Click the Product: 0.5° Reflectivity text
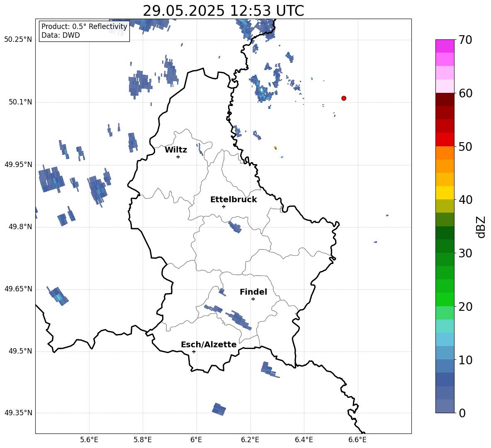 (x=84, y=26)
